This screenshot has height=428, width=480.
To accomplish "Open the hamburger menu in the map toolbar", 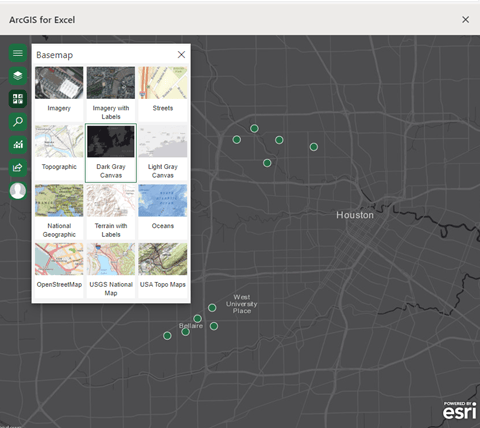I will (x=18, y=53).
